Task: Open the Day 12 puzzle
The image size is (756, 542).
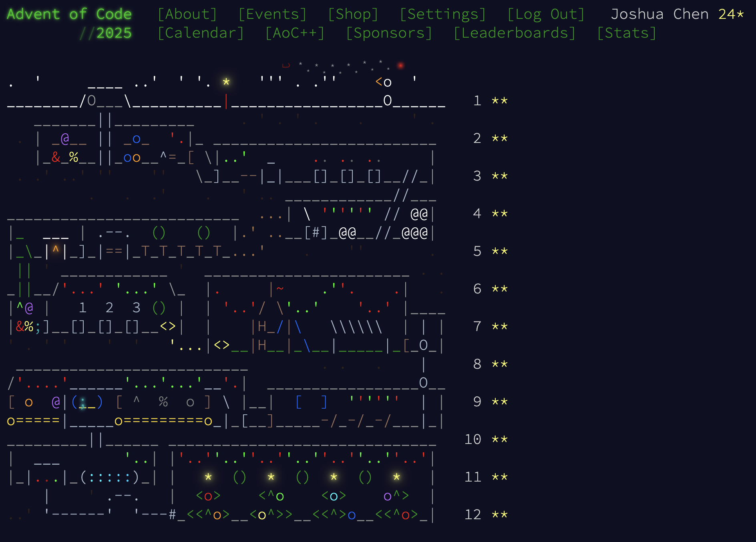Action: pyautogui.click(x=473, y=515)
